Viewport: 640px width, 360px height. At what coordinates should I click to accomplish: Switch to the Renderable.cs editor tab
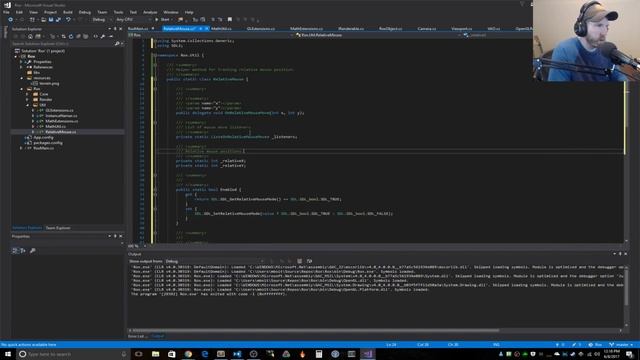(x=351, y=29)
